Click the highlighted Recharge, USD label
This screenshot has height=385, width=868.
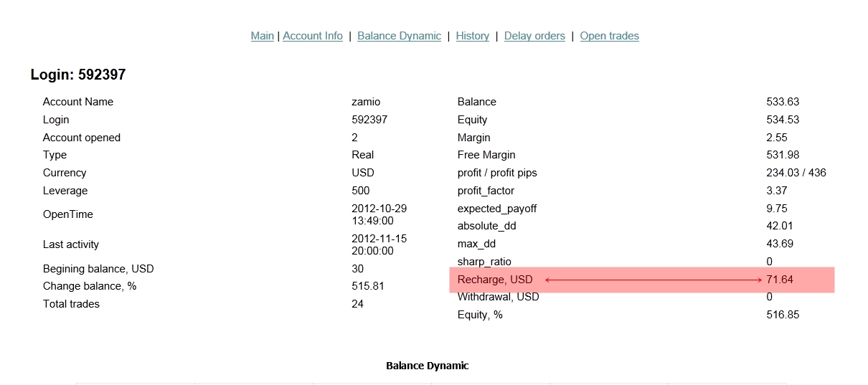pyautogui.click(x=495, y=280)
